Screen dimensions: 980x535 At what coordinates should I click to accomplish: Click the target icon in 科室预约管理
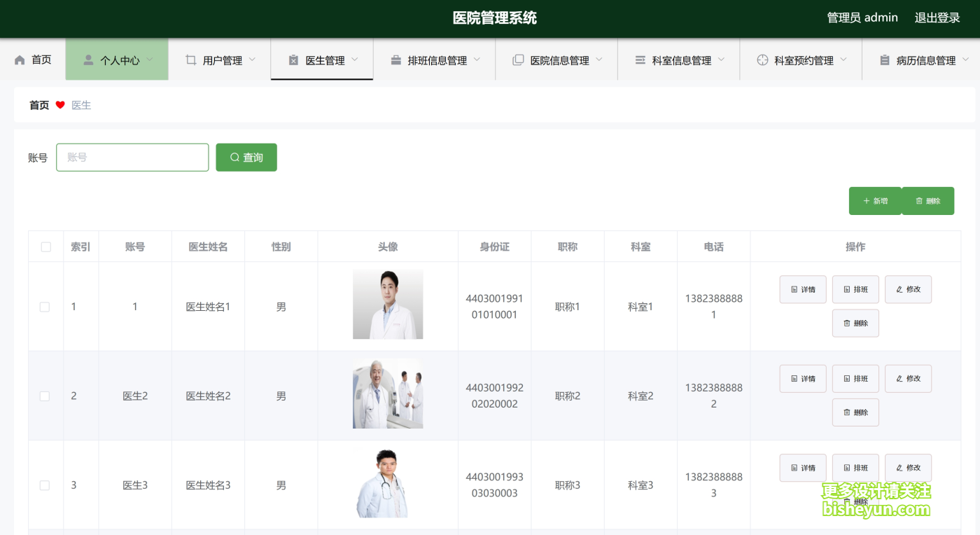pos(762,60)
